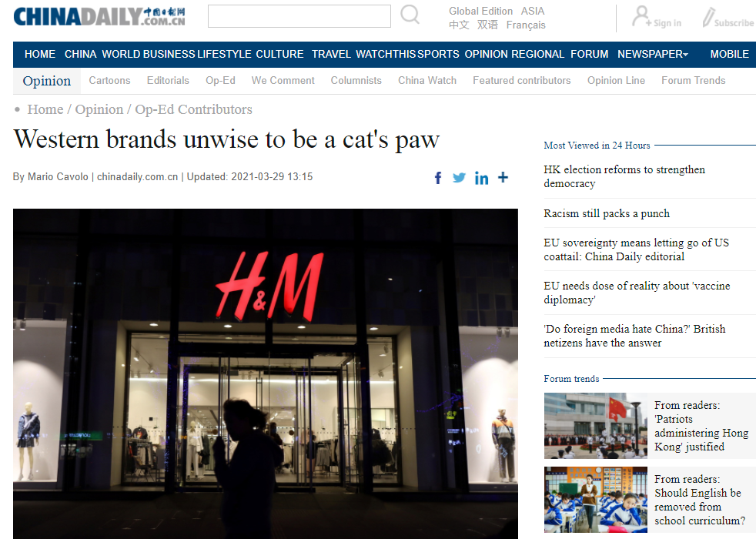Click the Subscribe pencil icon
This screenshot has height=539, width=756.
[707, 18]
